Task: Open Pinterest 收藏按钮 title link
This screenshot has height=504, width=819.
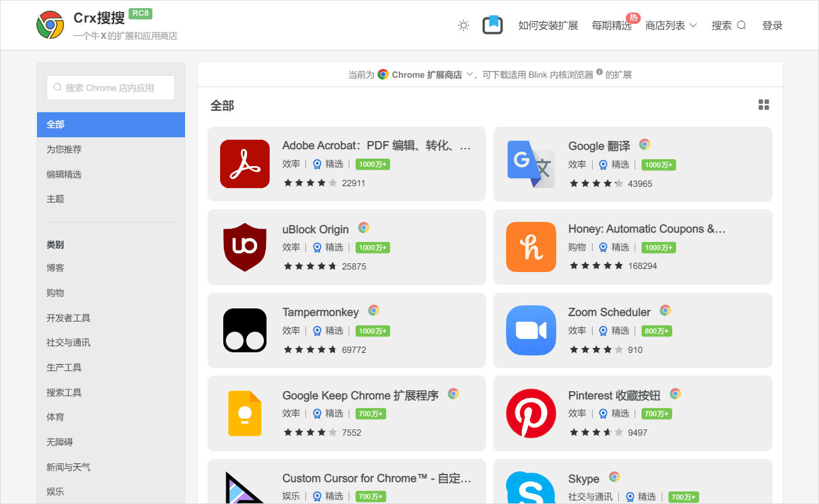Action: pyautogui.click(x=614, y=396)
